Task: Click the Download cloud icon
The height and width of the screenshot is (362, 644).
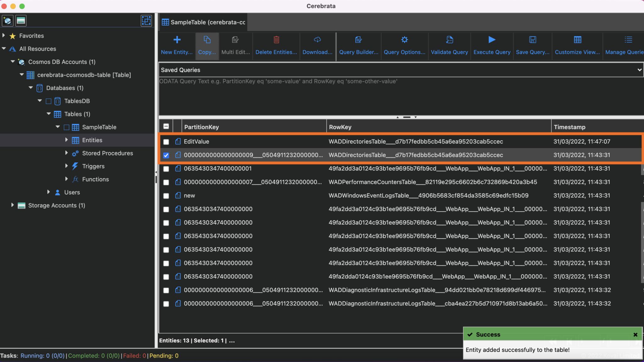Action: point(317,40)
